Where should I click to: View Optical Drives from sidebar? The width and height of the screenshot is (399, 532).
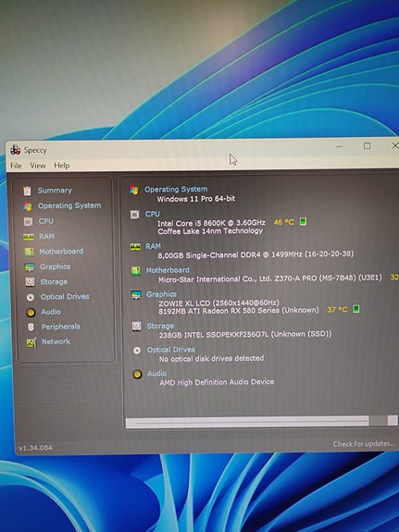65,297
